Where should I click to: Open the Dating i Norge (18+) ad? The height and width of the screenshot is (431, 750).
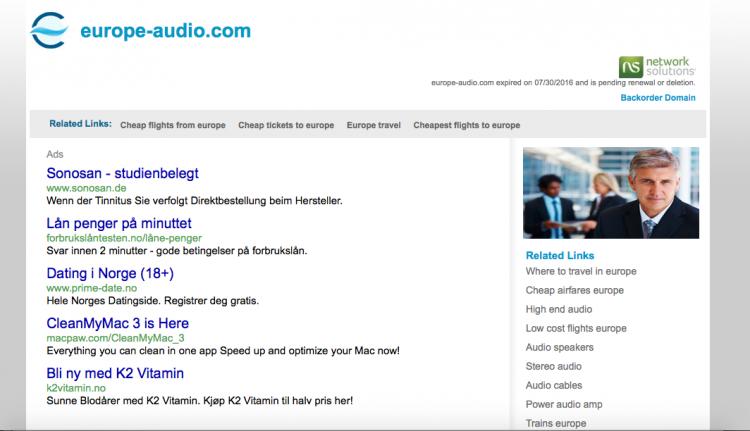pyautogui.click(x=110, y=273)
